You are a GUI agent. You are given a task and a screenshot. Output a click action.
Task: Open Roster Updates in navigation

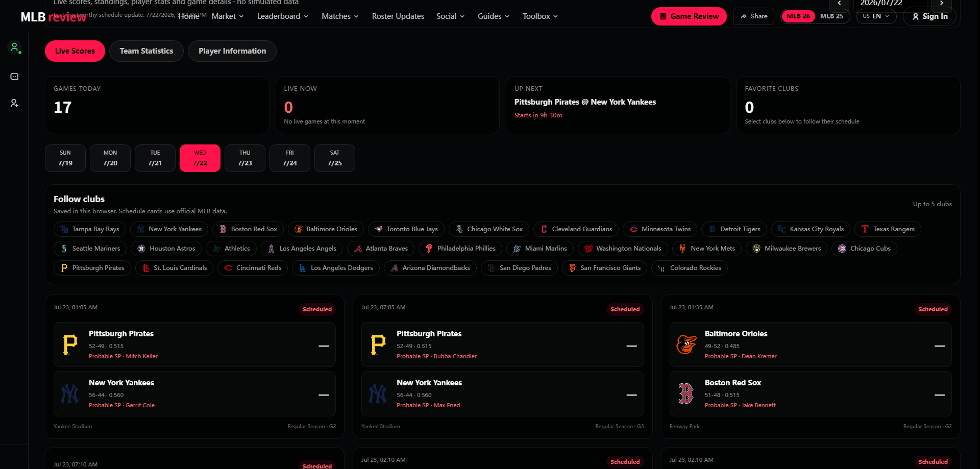click(x=398, y=16)
